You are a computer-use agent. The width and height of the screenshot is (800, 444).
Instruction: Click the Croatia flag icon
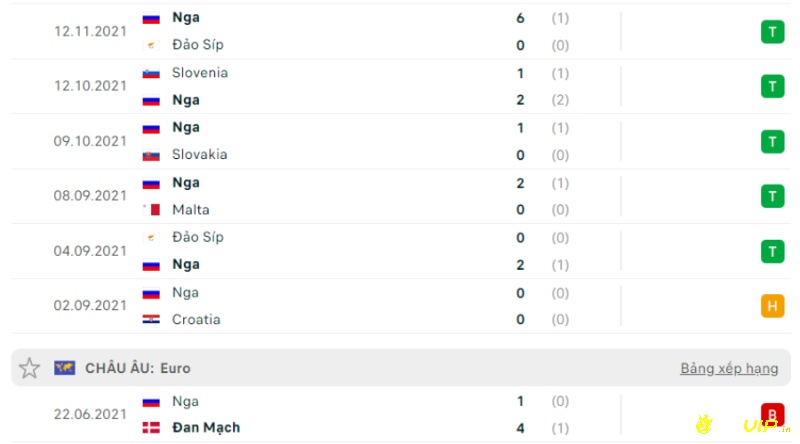pyautogui.click(x=151, y=319)
